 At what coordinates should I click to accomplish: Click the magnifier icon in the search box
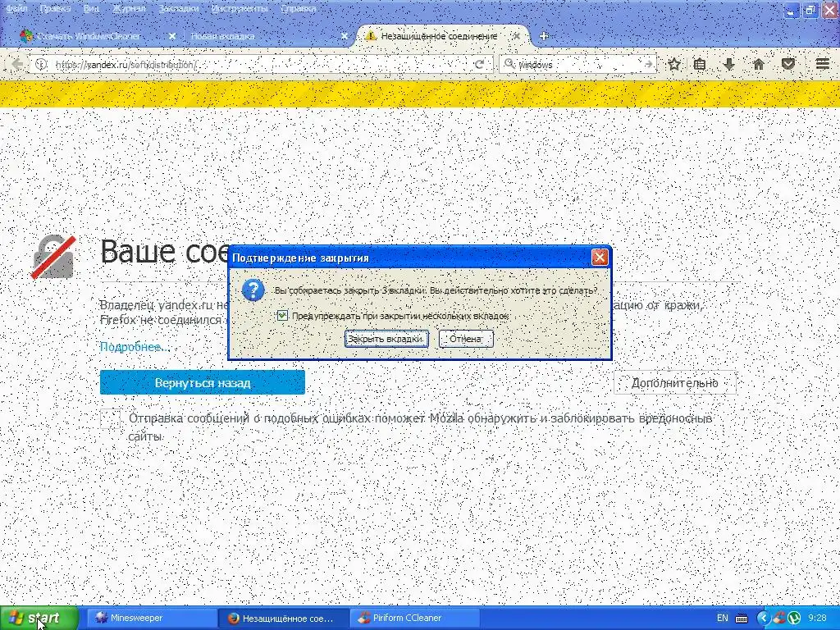click(509, 64)
